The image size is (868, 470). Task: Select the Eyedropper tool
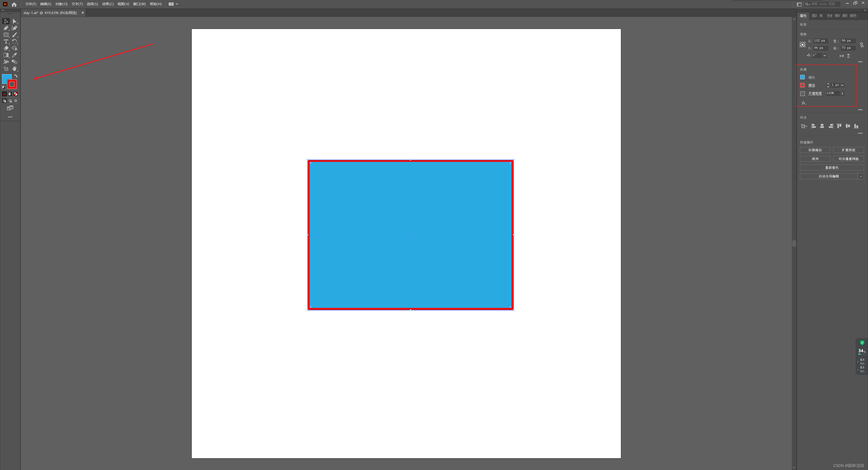tap(14, 55)
